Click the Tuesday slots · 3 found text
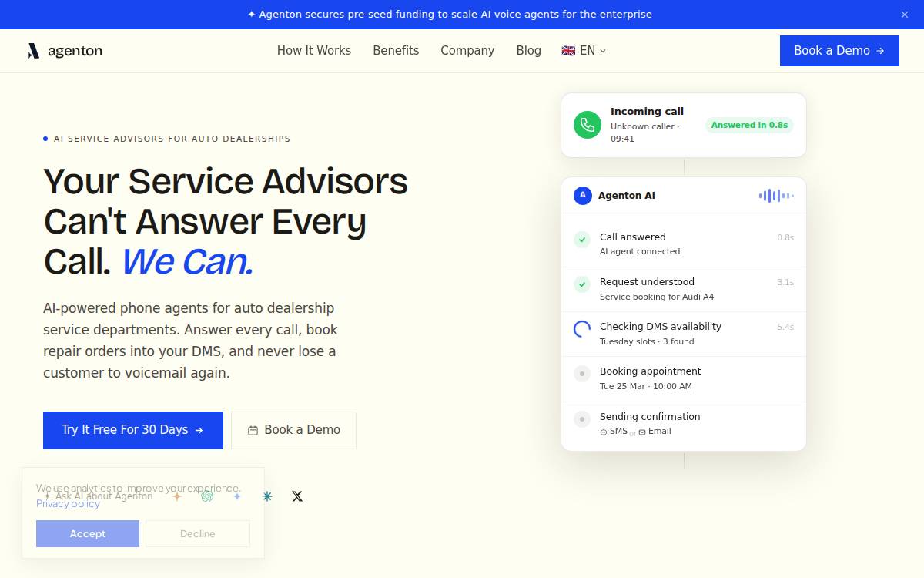Image resolution: width=924 pixels, height=578 pixels. 647,341
